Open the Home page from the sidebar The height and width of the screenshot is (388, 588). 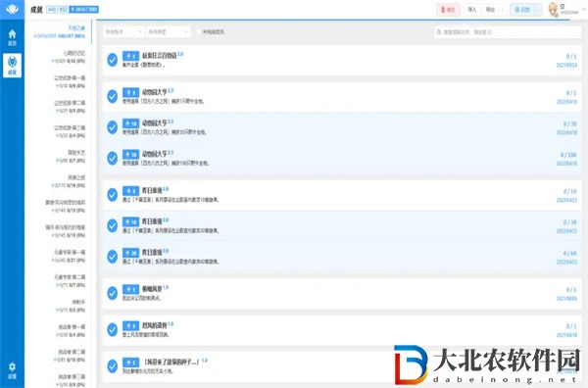12,37
